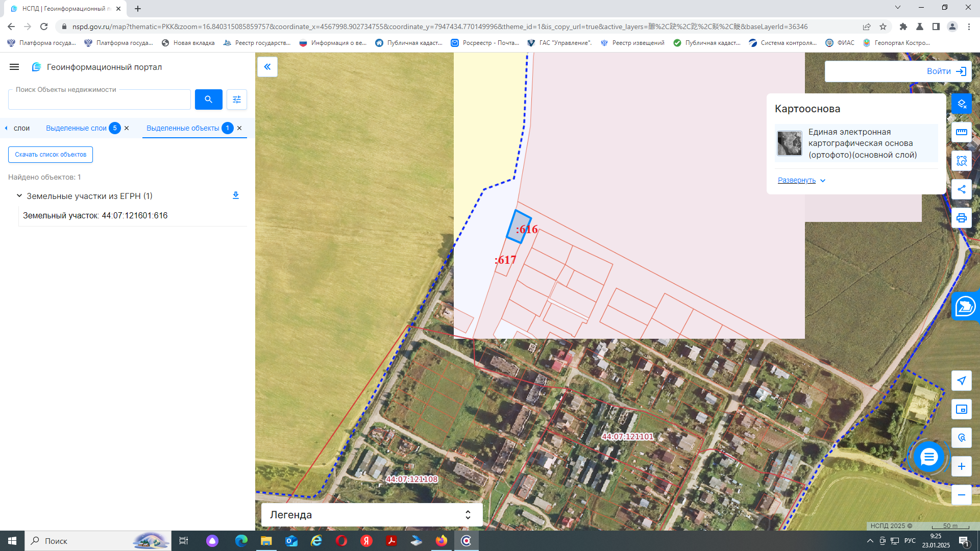Click the blue search magnifier button

[x=208, y=99]
